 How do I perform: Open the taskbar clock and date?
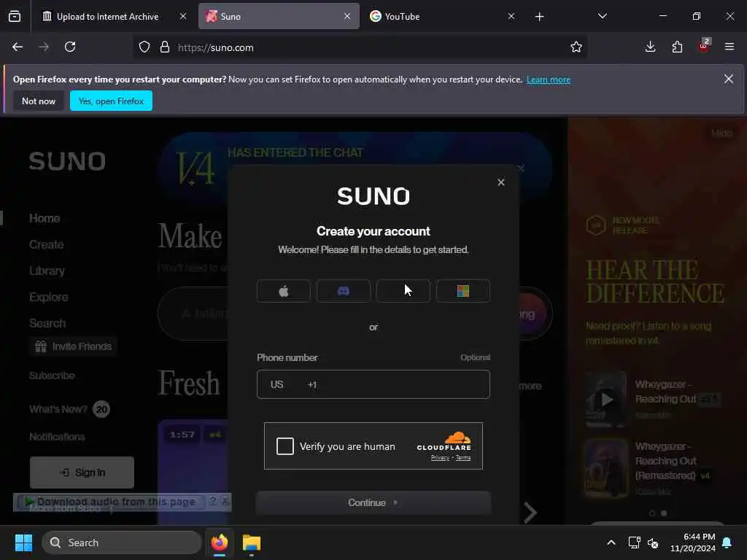693,542
